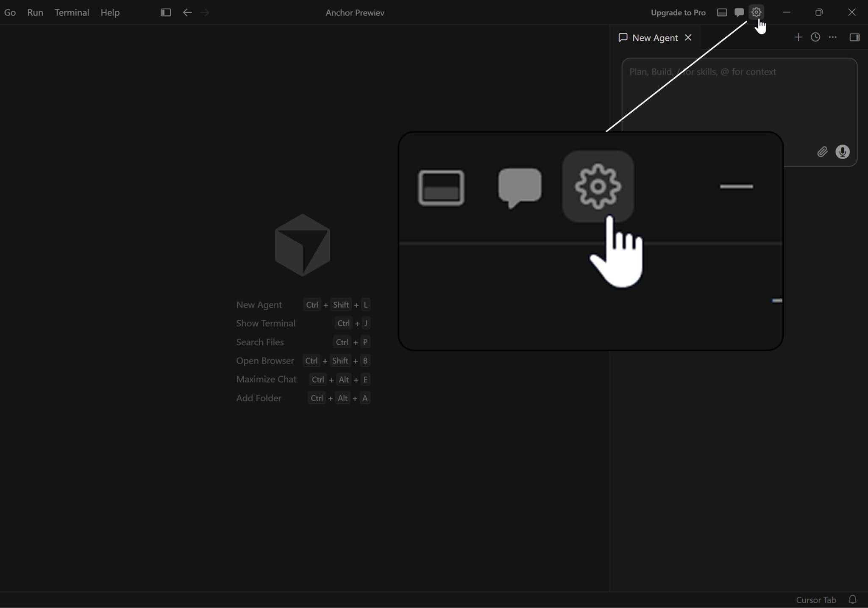The height and width of the screenshot is (608, 868).
Task: Toggle the bottom panel layout icon
Action: pos(722,12)
